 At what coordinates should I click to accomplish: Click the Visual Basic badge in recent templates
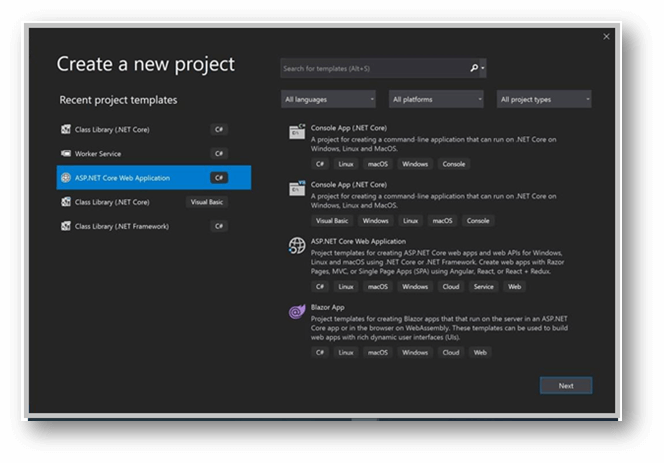(207, 202)
